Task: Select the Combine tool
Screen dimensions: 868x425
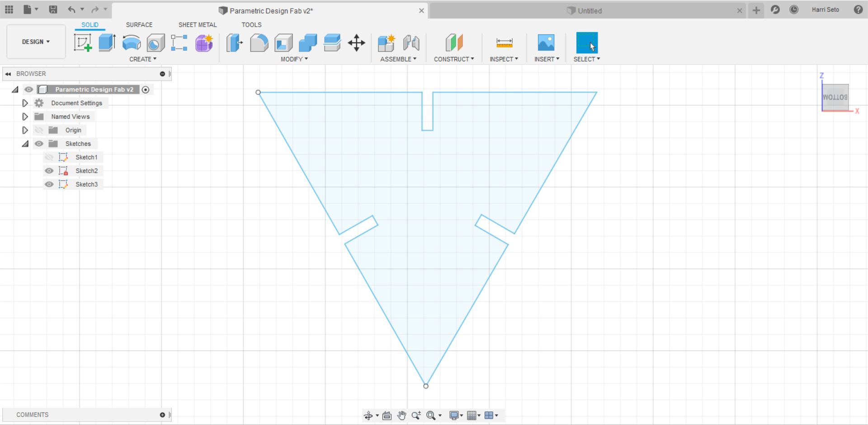Action: click(x=308, y=43)
